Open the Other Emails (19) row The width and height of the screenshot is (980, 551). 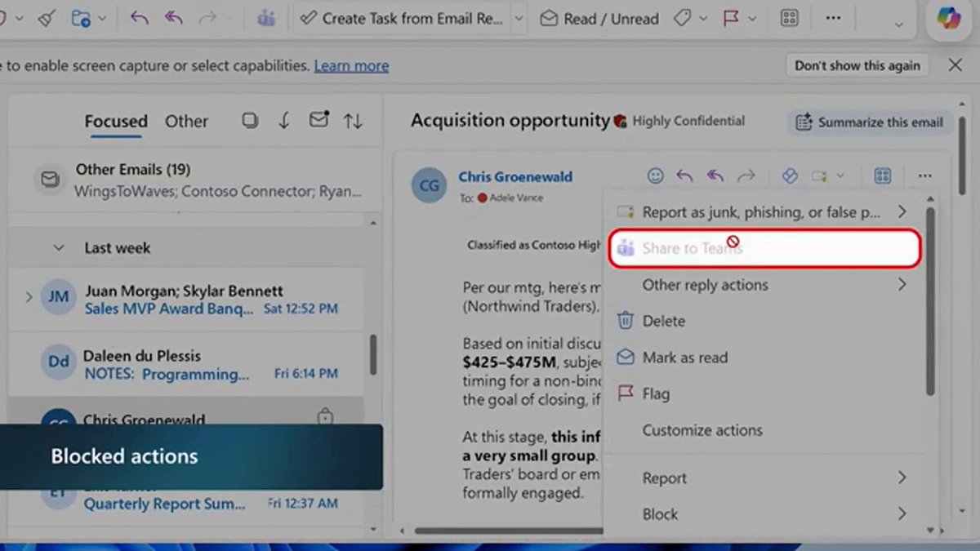click(196, 180)
